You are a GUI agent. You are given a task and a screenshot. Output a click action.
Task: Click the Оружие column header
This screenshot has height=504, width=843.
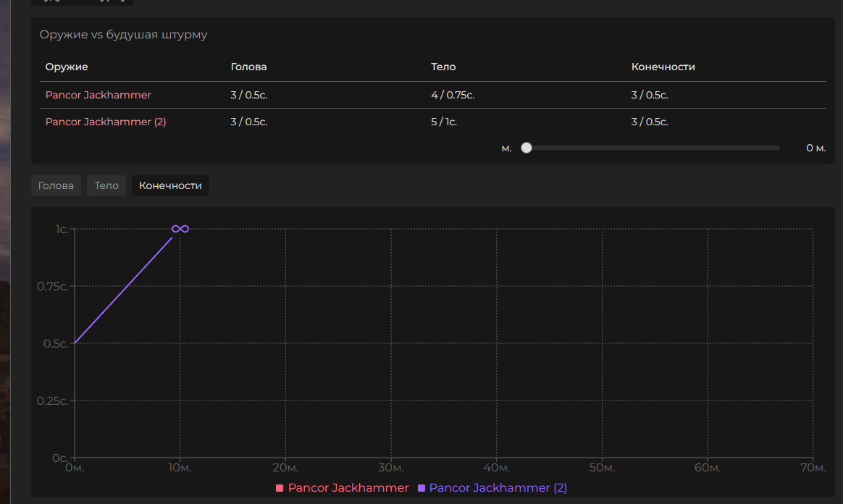[67, 67]
